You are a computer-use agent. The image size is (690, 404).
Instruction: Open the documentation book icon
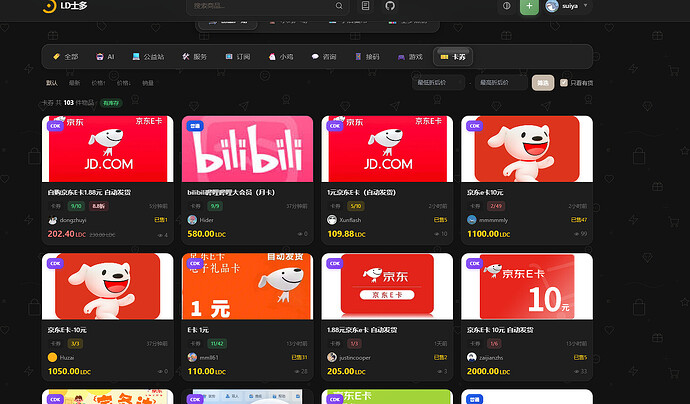(x=365, y=6)
